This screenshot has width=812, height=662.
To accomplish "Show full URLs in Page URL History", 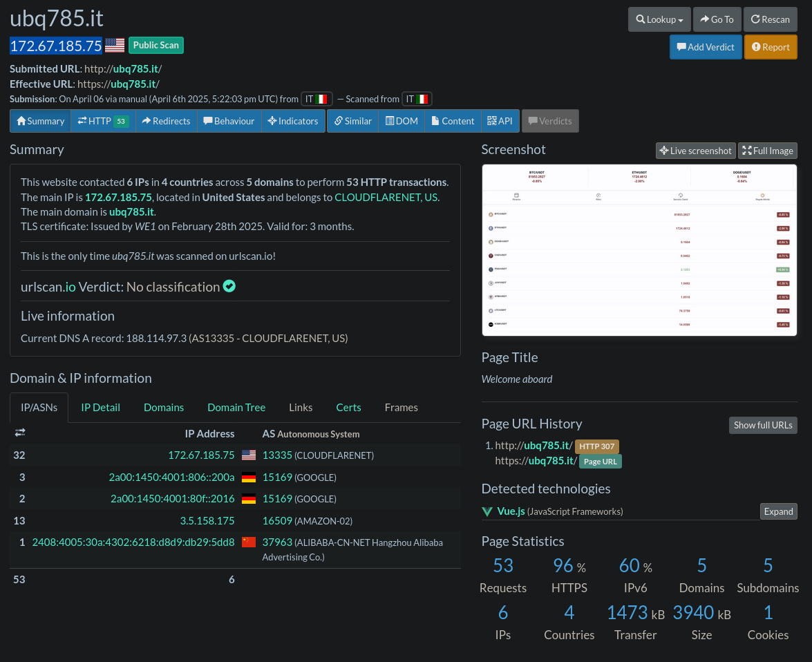I will coord(763,425).
